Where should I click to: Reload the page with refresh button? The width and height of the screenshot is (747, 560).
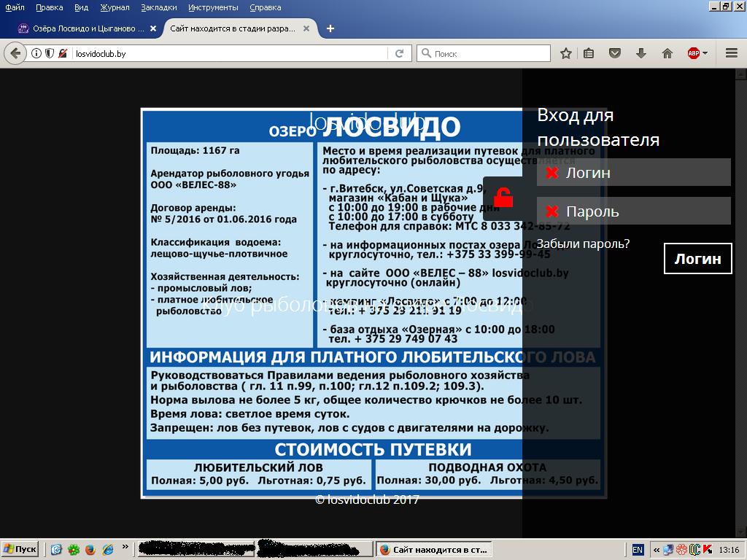[399, 53]
